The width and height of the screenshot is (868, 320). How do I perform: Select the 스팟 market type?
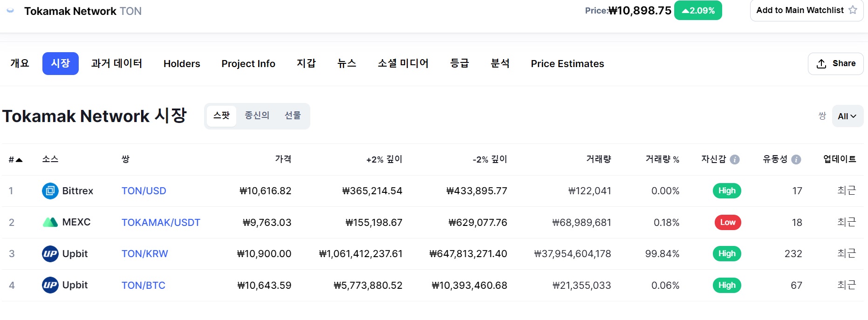coord(222,116)
